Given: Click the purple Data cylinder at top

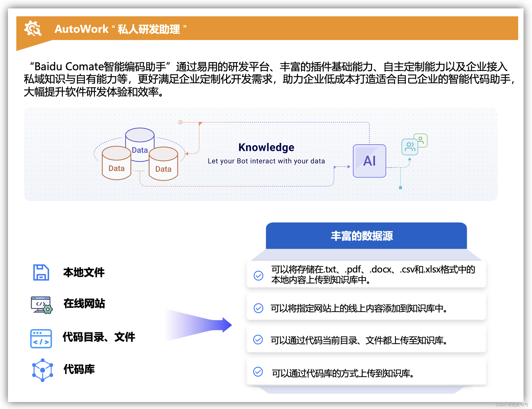Looking at the screenshot, I should [140, 144].
